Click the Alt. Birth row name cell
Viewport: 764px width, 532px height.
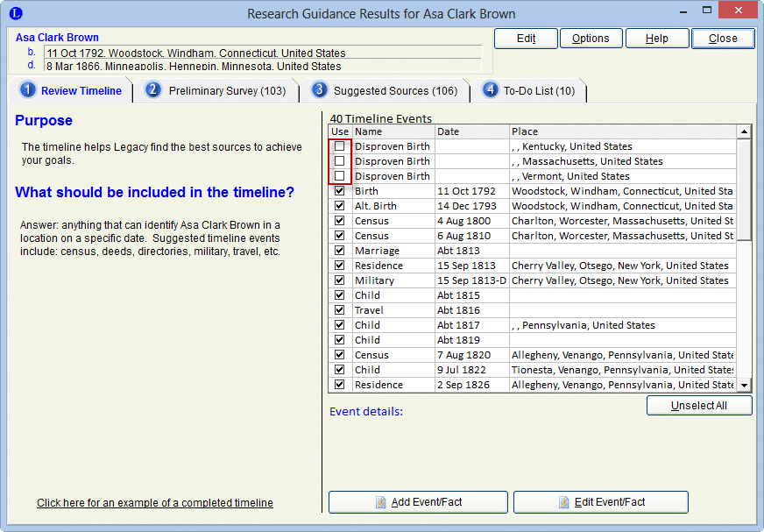(x=393, y=206)
